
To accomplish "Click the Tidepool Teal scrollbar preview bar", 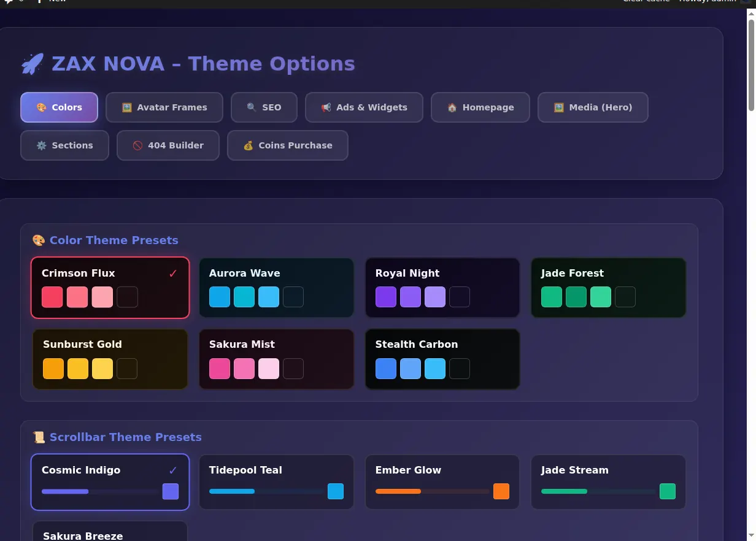I will (x=267, y=491).
